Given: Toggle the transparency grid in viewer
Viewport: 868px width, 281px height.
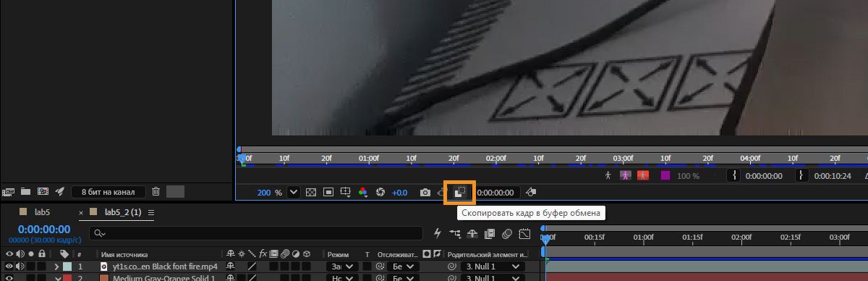Looking at the screenshot, I should click(311, 193).
